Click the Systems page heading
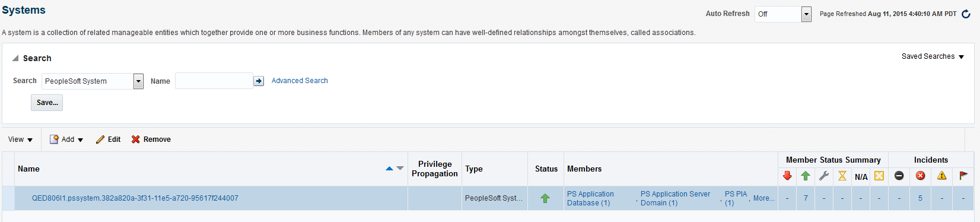This screenshot has width=980, height=222. click(x=24, y=10)
